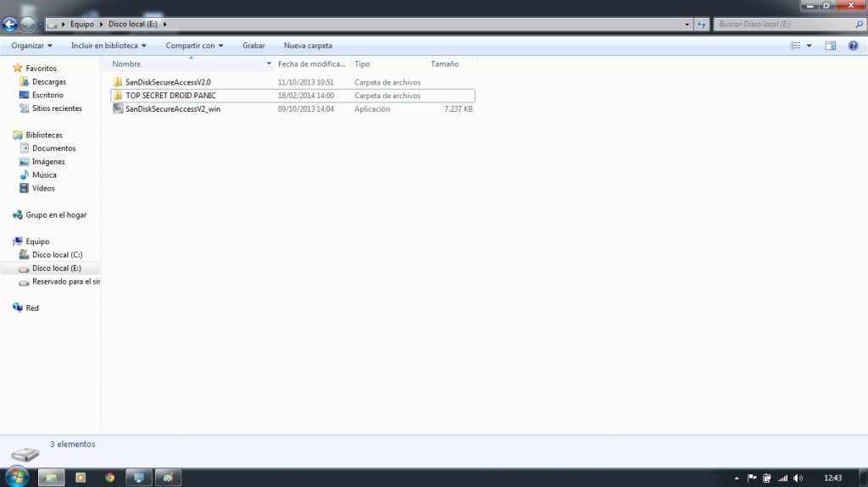Click the Grabar toolbar button

click(253, 46)
